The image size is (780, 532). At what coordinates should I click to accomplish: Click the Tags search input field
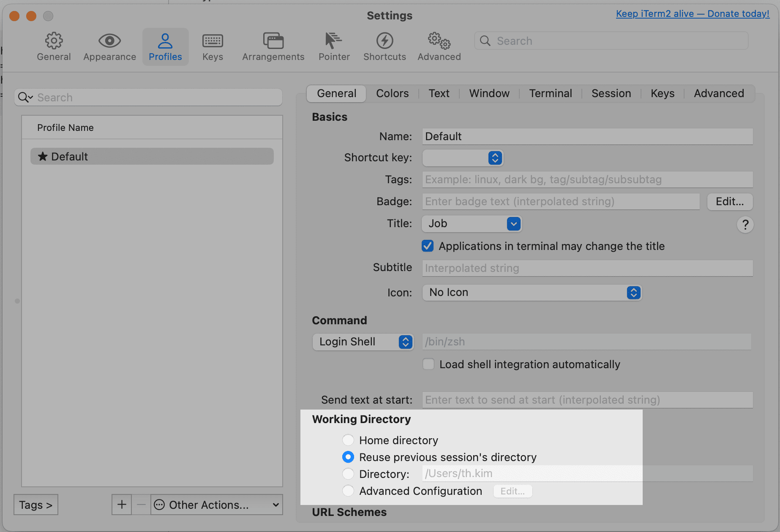coord(587,179)
